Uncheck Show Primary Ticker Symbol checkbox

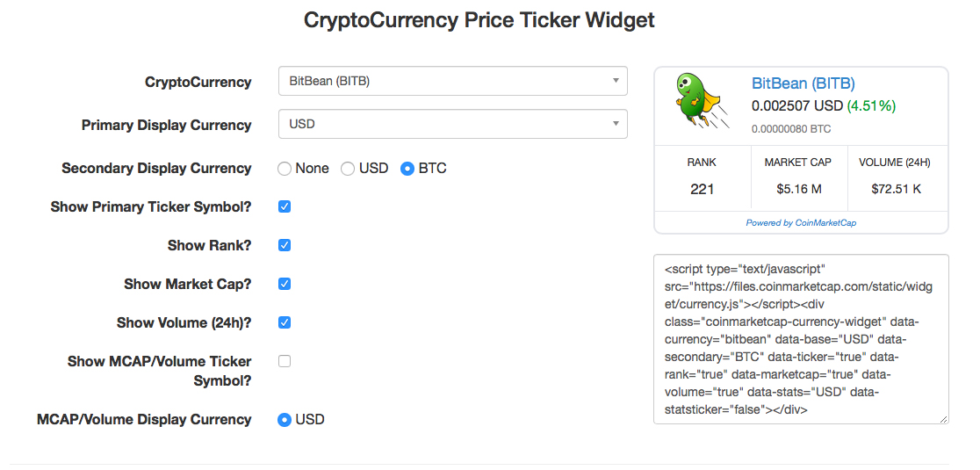click(x=285, y=206)
